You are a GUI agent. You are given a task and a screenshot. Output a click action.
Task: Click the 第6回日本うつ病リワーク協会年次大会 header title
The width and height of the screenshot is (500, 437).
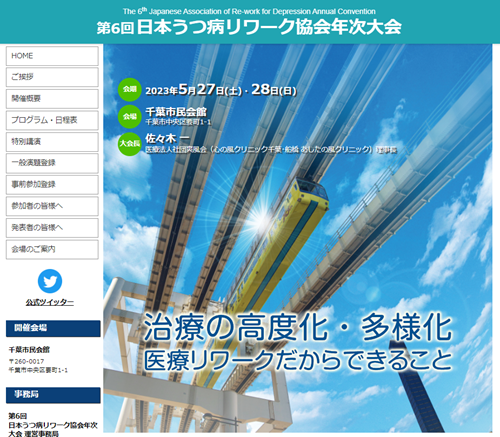(249, 27)
